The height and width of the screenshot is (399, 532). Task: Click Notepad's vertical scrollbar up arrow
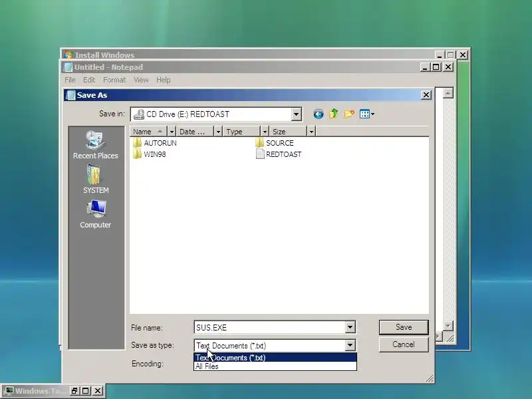click(448, 93)
